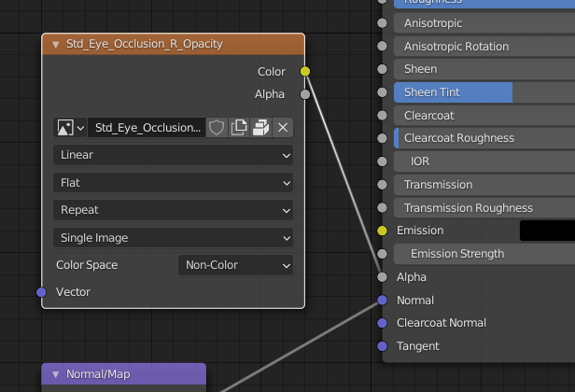Click the Vector input socket

pyautogui.click(x=41, y=292)
